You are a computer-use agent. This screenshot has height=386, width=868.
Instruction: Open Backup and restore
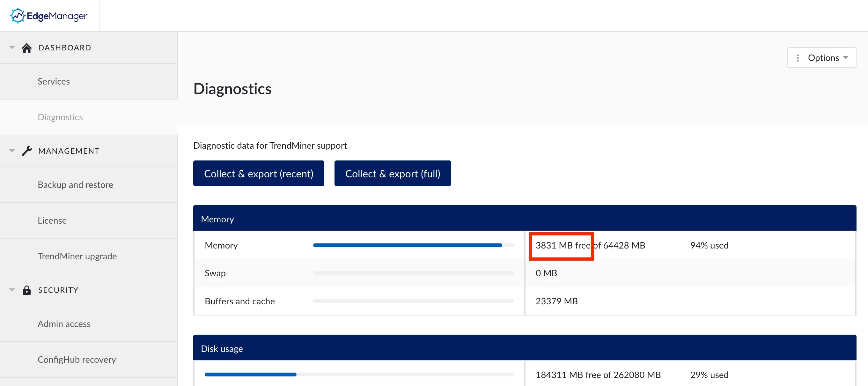tap(75, 184)
